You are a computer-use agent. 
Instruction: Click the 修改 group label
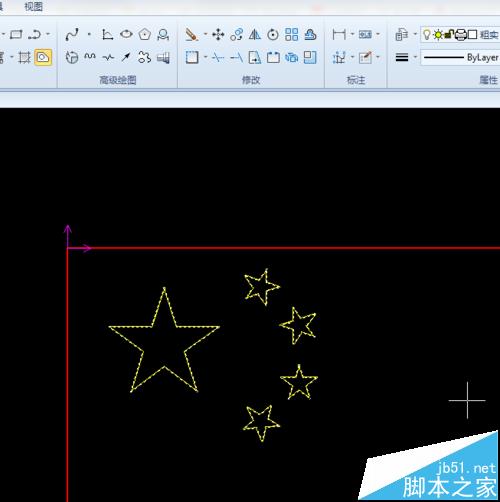pos(251,80)
